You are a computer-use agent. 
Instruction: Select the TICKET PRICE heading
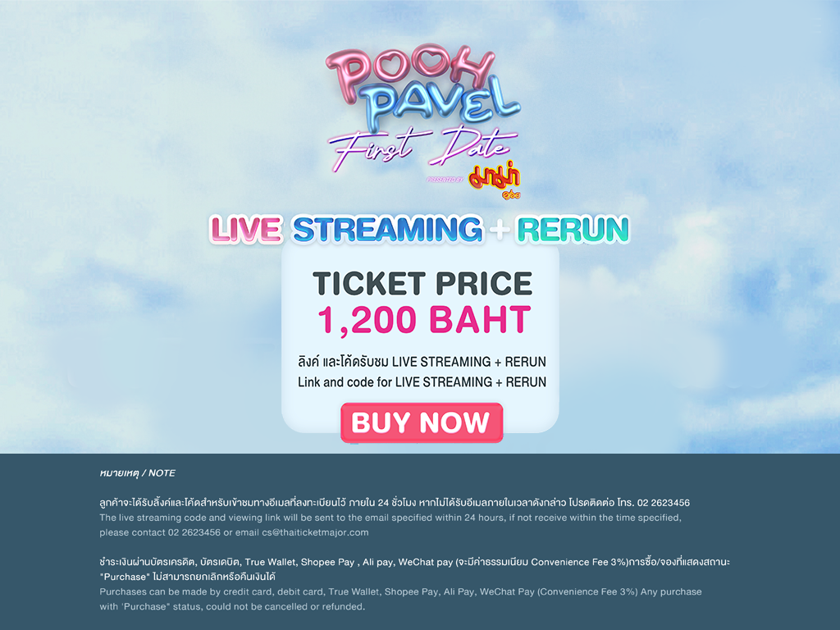click(422, 283)
